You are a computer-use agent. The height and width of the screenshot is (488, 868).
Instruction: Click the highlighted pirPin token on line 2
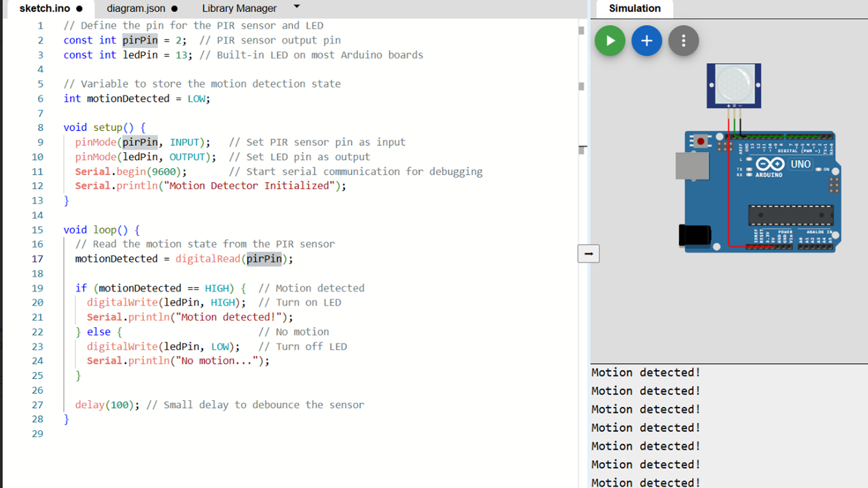coord(140,40)
